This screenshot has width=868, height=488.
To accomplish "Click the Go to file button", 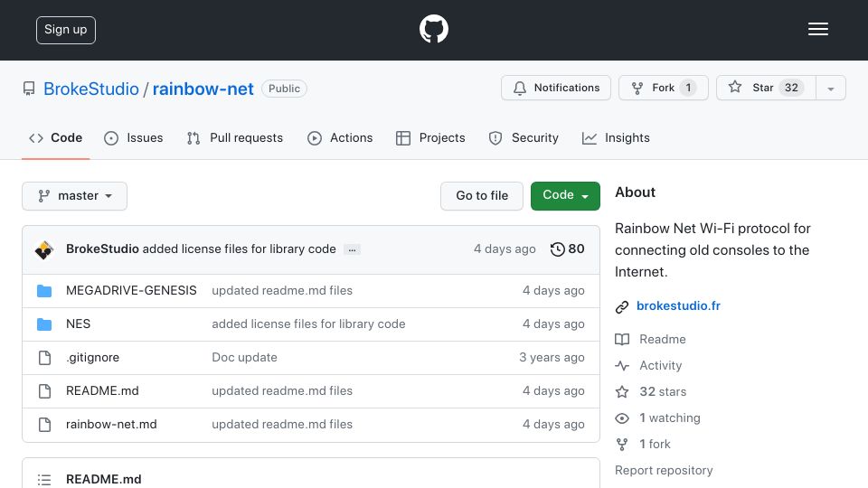I will click(x=482, y=196).
